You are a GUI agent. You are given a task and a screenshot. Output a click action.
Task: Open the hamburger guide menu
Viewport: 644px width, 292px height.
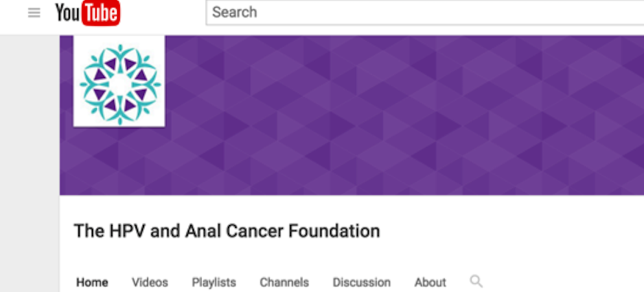coord(34,13)
